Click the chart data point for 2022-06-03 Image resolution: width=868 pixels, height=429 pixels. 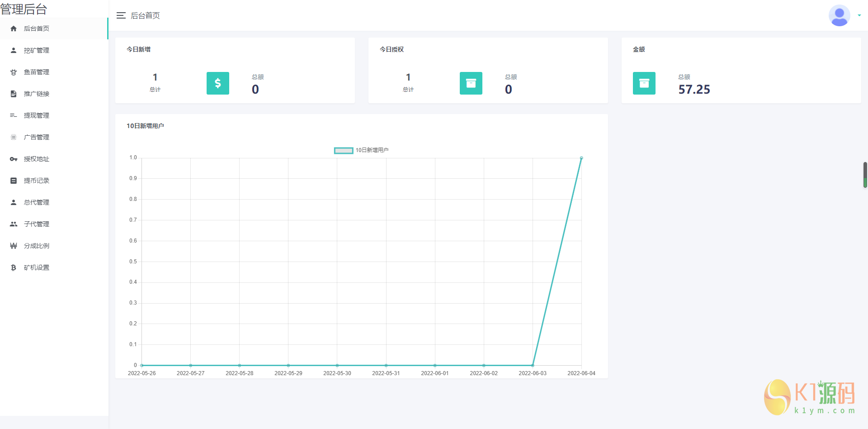[533, 365]
